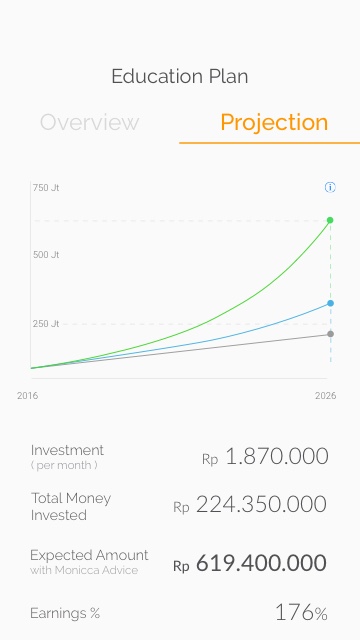Tap the green projection endpoint dot
Viewport: 360px width, 640px height.
tap(330, 220)
